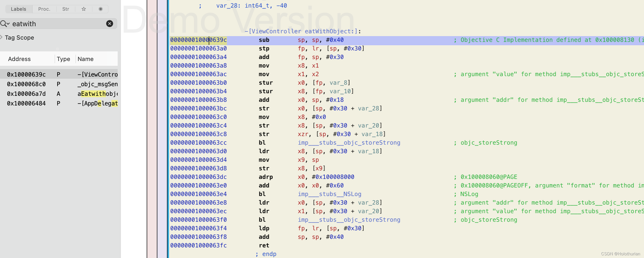Follow imp___stubs__NSLog call target

(x=329, y=194)
